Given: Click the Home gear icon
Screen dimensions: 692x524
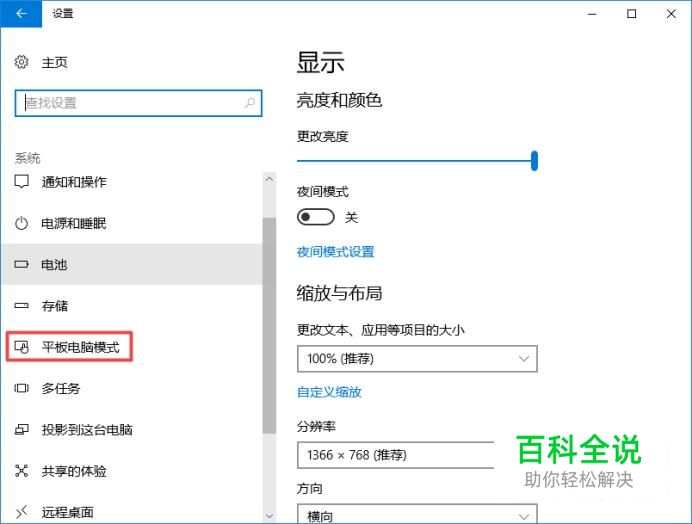Looking at the screenshot, I should point(21,62).
